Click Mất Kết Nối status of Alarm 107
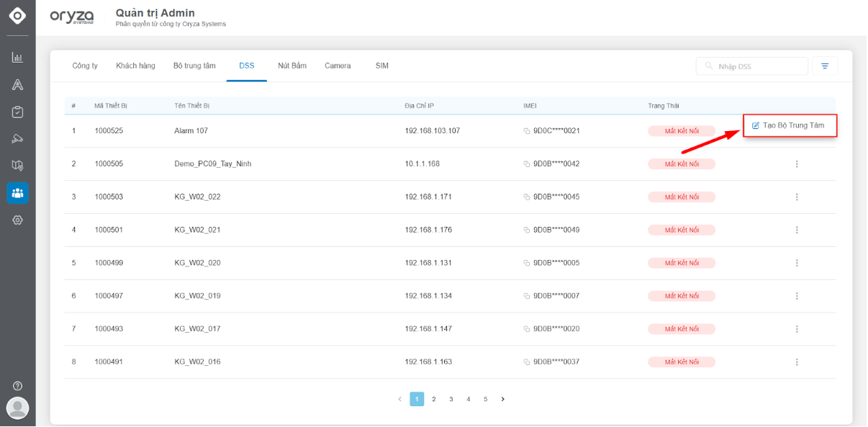This screenshot has height=427, width=868. click(x=682, y=131)
